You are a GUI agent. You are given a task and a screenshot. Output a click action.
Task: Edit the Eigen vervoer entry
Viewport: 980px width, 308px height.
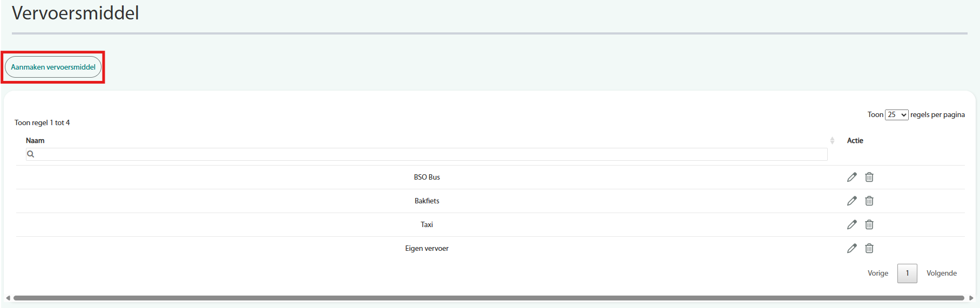(x=851, y=248)
